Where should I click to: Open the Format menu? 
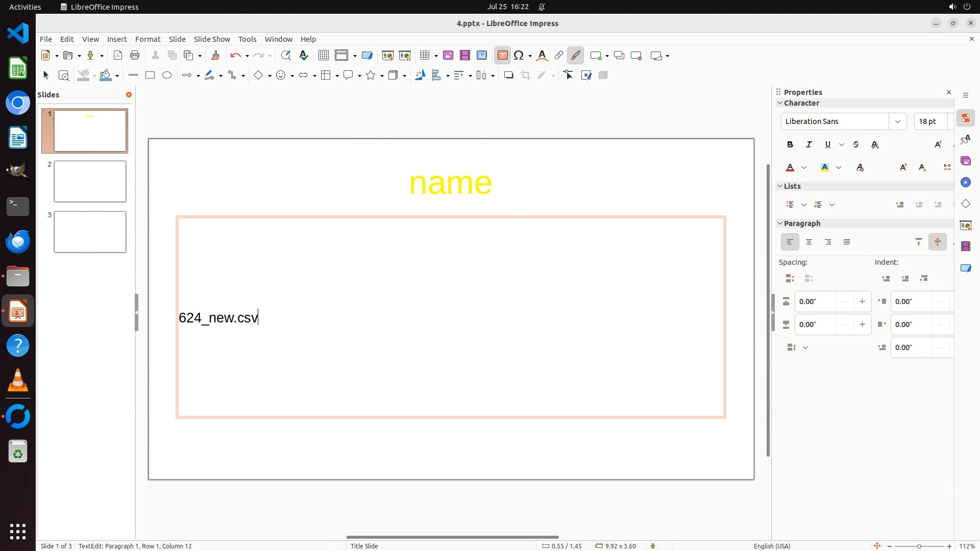click(x=148, y=39)
